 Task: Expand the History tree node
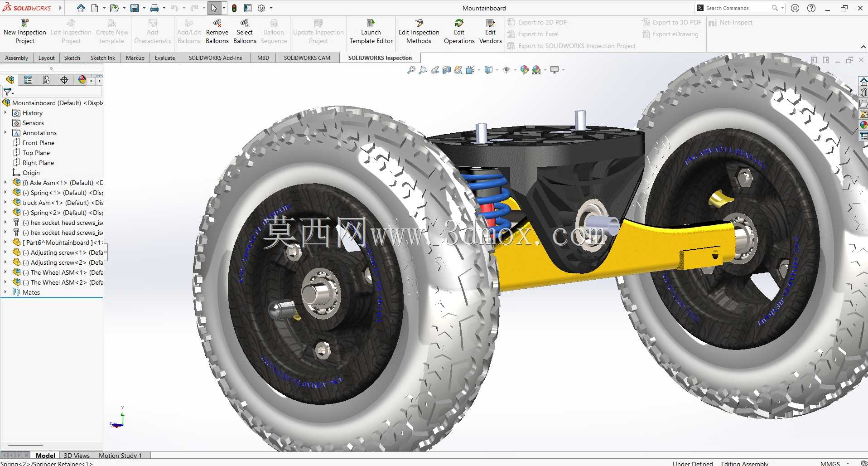(5, 113)
